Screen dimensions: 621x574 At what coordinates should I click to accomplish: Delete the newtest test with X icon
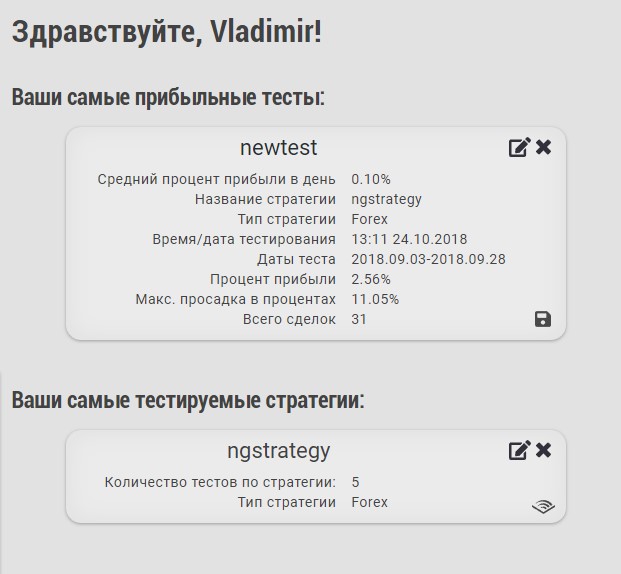pos(544,148)
